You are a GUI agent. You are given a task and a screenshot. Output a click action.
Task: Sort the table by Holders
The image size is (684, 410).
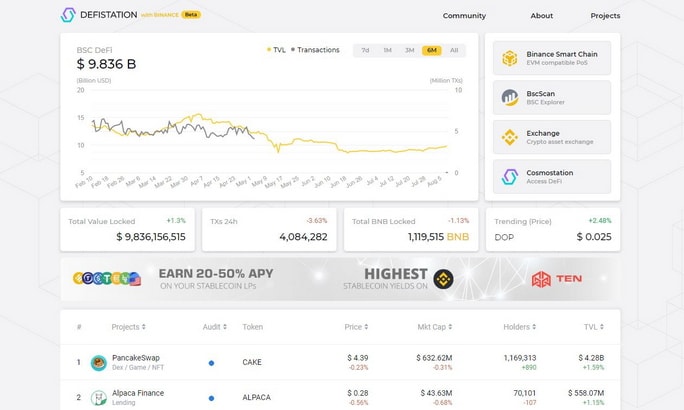coord(519,327)
